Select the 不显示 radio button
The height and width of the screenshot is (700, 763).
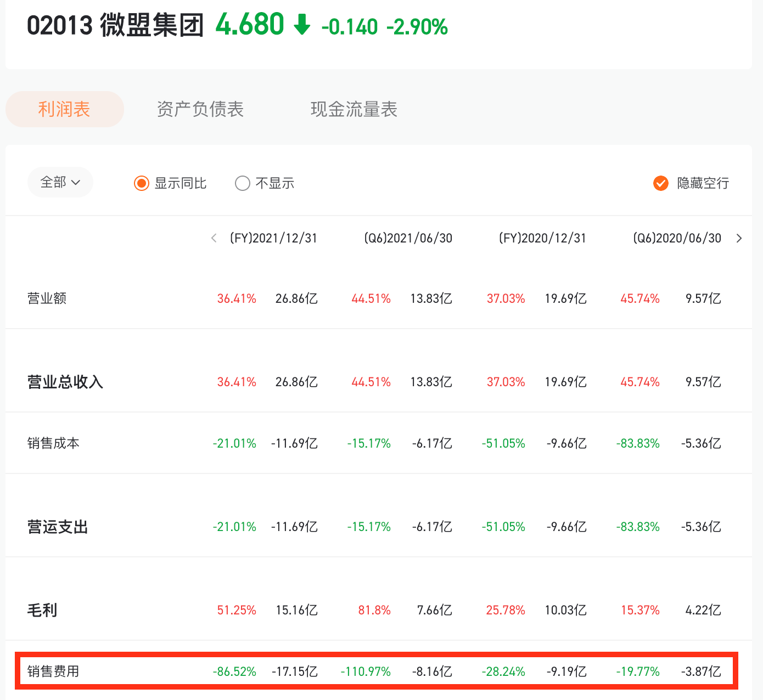243,183
